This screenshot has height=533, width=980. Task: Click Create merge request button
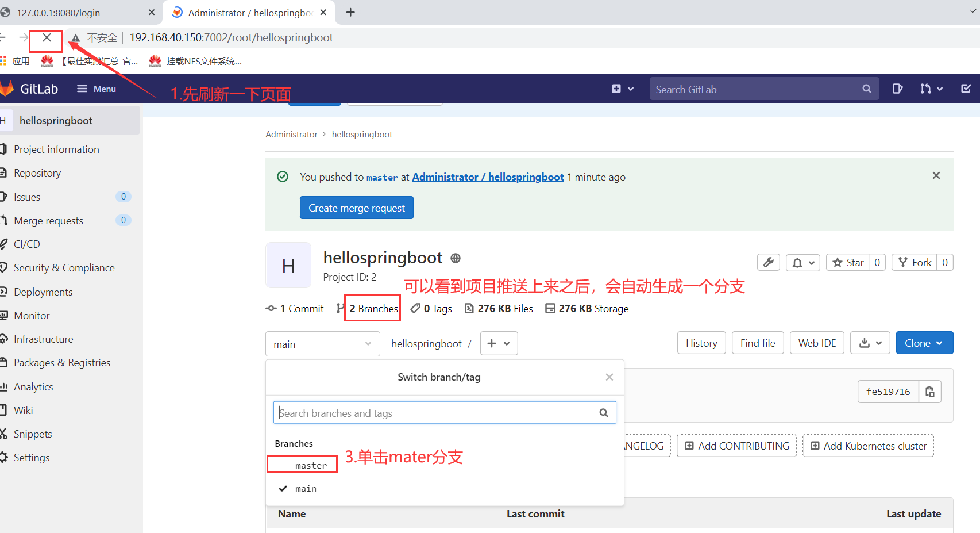tap(357, 208)
